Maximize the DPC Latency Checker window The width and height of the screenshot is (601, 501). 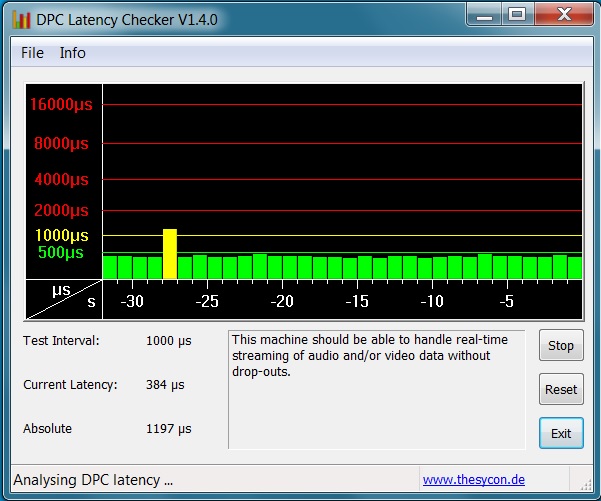517,15
